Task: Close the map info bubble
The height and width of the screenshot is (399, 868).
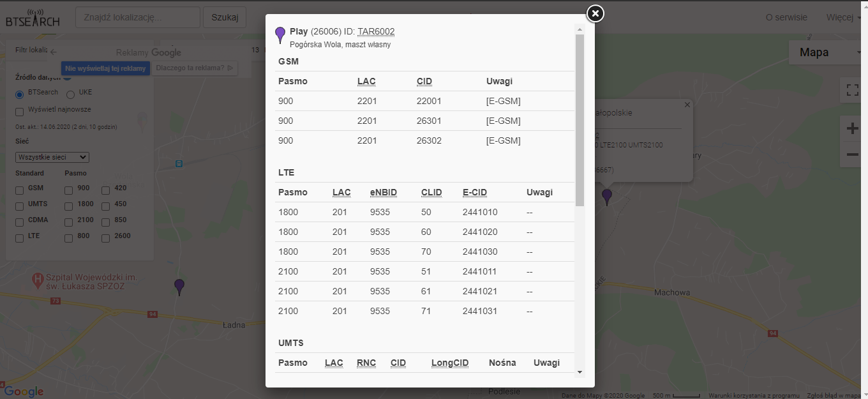Action: (687, 105)
